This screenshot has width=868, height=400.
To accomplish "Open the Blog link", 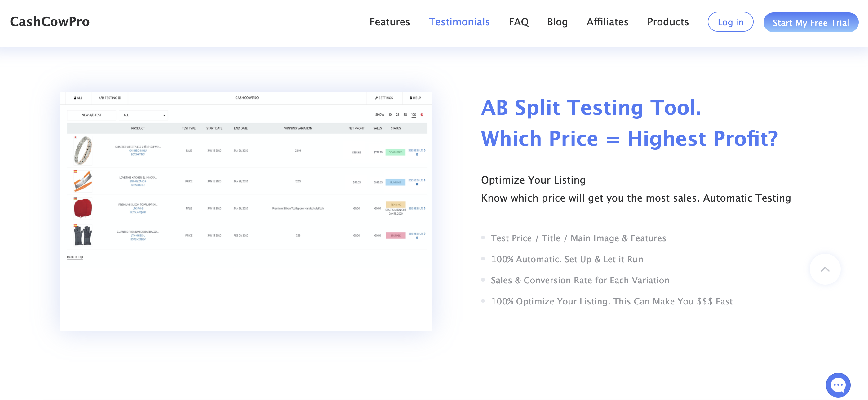I will tap(557, 22).
